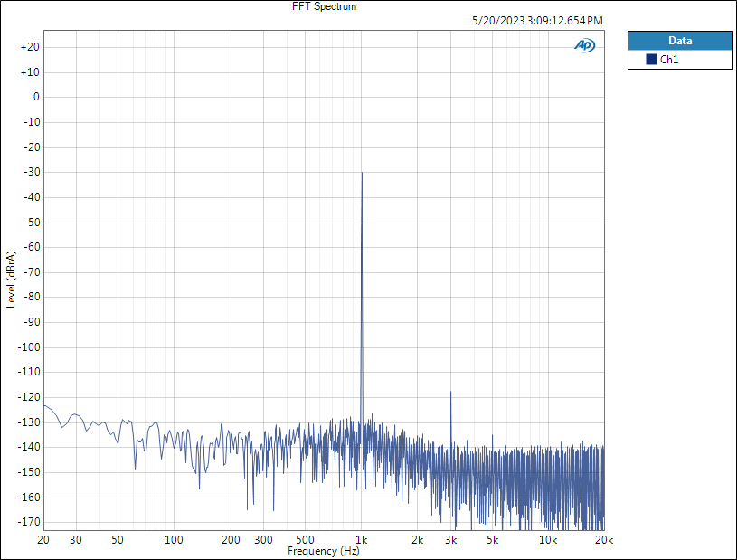This screenshot has width=737, height=560.
Task: Click the FFT Spectrum graph title
Action: pyautogui.click(x=324, y=6)
